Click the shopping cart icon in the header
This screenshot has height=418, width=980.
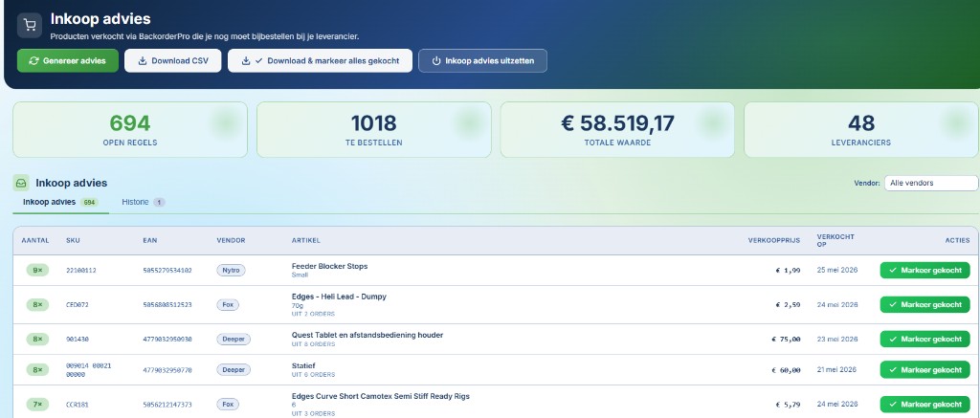(30, 25)
